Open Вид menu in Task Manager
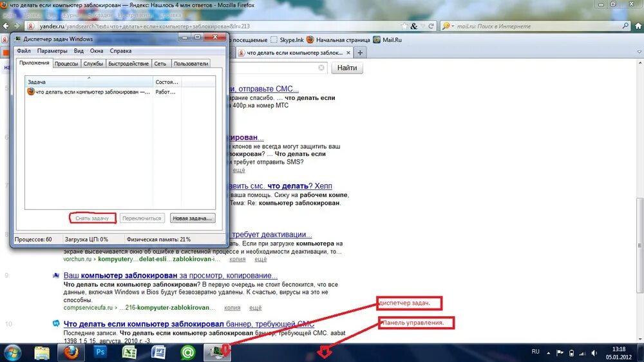Image resolution: width=644 pixels, height=362 pixels. 79,51
